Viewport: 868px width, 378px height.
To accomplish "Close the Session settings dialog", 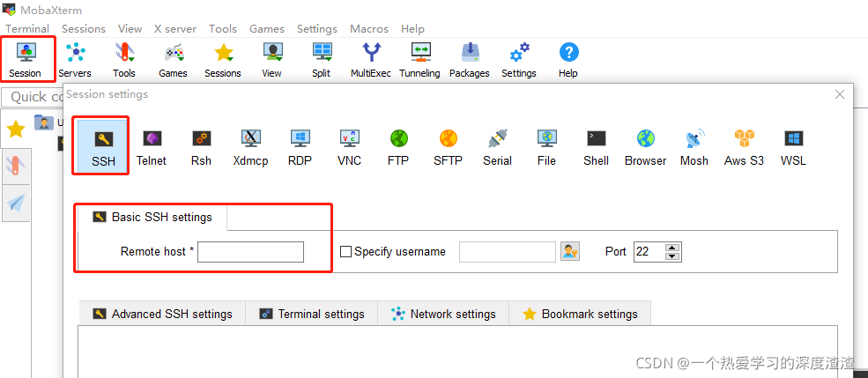I will (840, 94).
